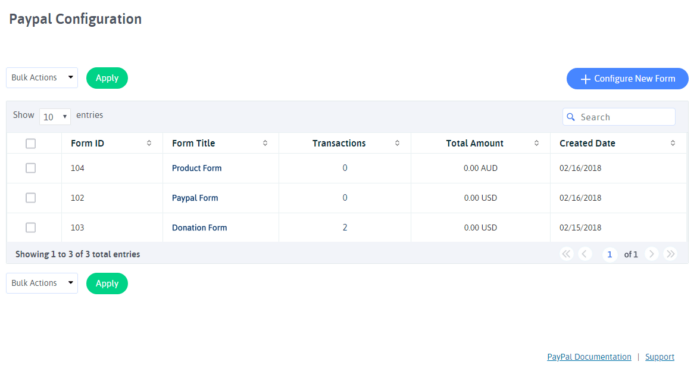Jump to last page double-arrow
This screenshot has height=377, width=700.
[x=671, y=254]
